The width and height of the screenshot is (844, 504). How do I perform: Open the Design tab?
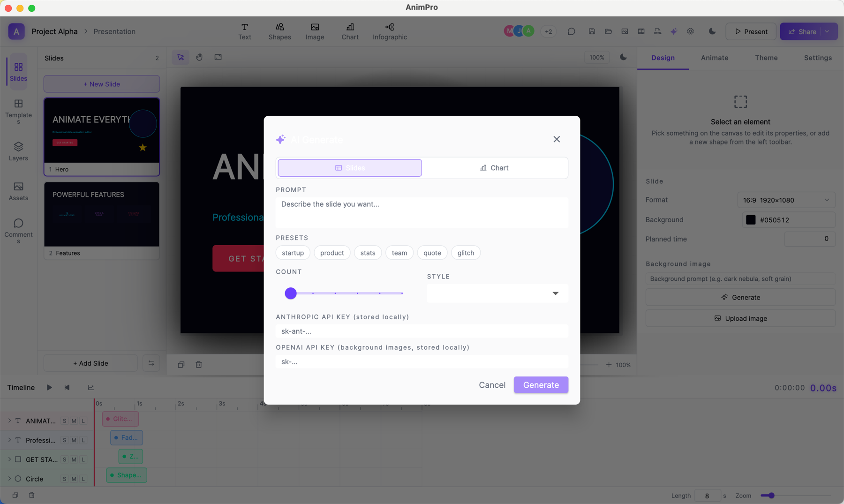(x=663, y=58)
